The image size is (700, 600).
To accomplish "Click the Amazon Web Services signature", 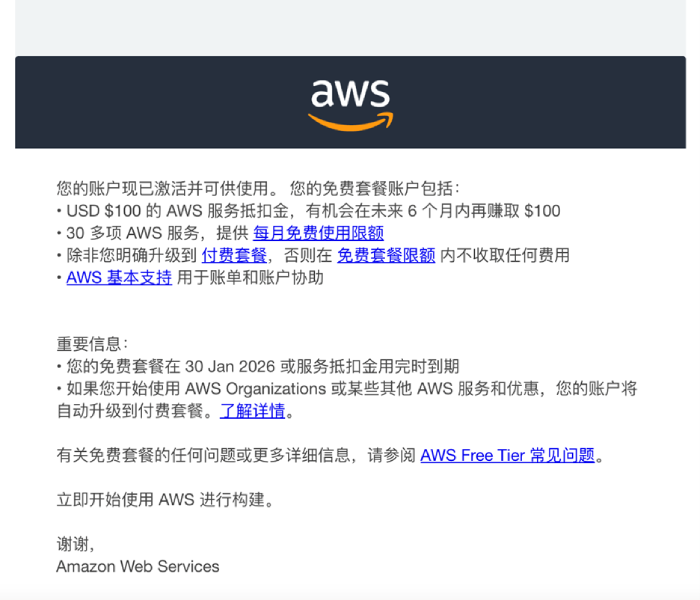I will [x=138, y=566].
